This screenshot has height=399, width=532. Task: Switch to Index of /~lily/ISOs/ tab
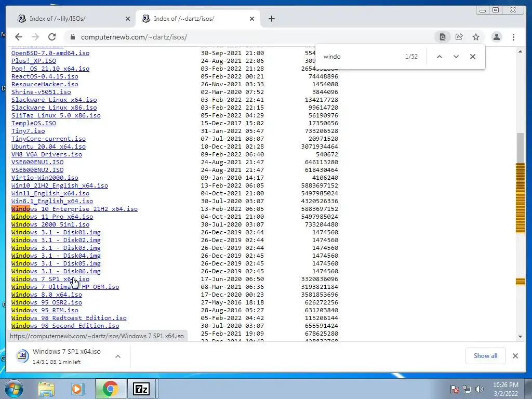click(71, 19)
